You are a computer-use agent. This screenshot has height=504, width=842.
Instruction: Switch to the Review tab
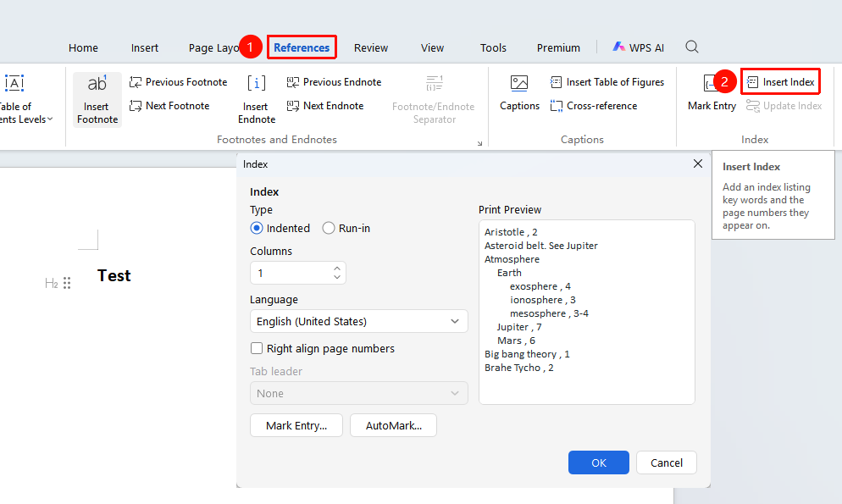pos(370,47)
